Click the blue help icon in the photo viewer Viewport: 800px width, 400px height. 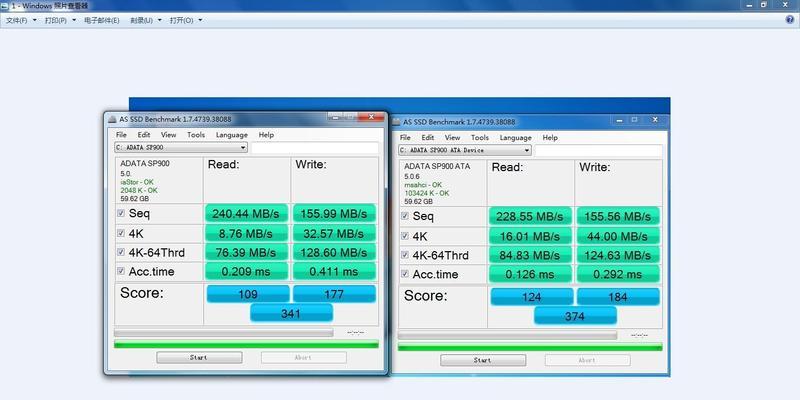coord(790,20)
